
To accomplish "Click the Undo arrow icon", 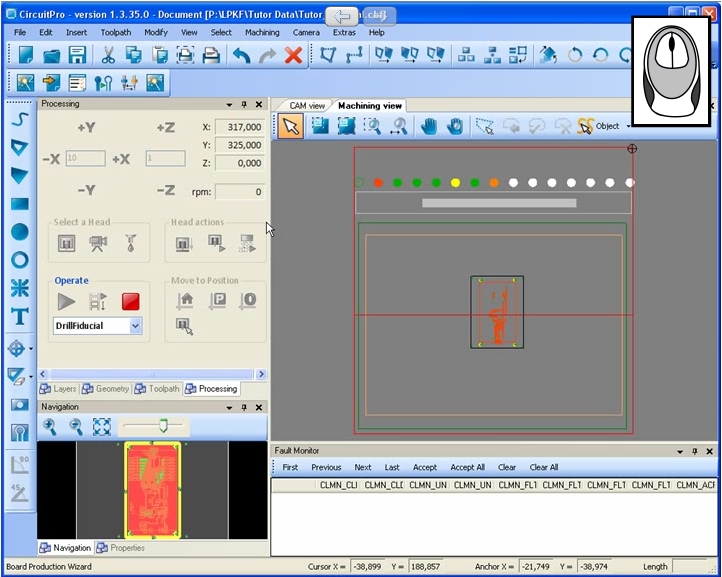I will [x=241, y=55].
